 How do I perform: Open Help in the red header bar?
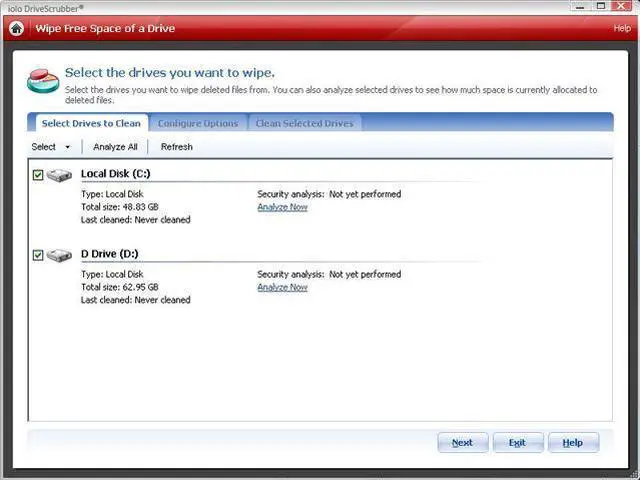pos(622,28)
